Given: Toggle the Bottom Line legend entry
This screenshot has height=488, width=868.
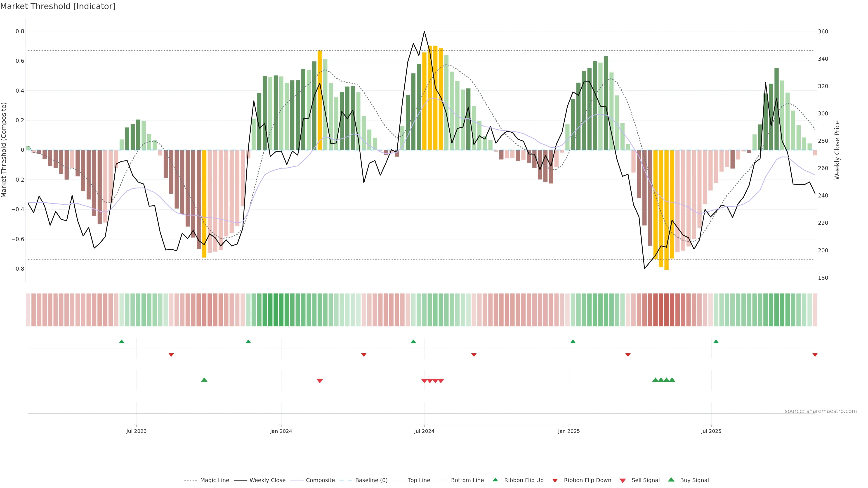Looking at the screenshot, I should tap(467, 480).
